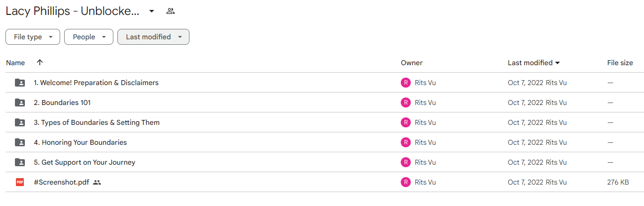This screenshot has width=644, height=206.
Task: Expand the File type filter
Action: coord(33,37)
